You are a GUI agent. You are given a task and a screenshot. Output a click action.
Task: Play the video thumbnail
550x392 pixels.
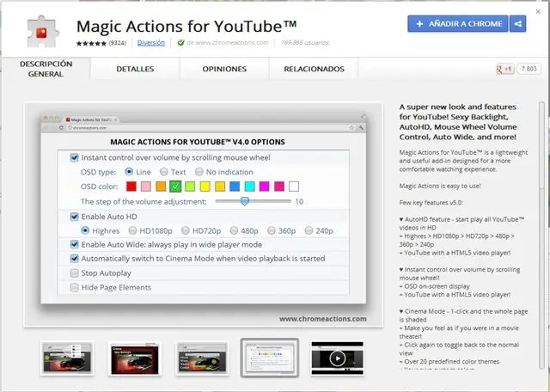click(338, 358)
